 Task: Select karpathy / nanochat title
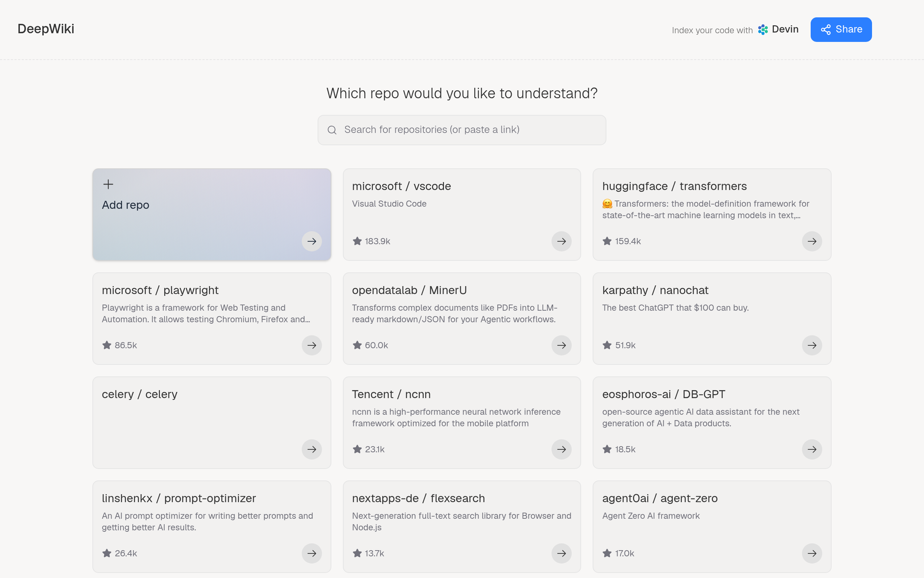pyautogui.click(x=655, y=290)
